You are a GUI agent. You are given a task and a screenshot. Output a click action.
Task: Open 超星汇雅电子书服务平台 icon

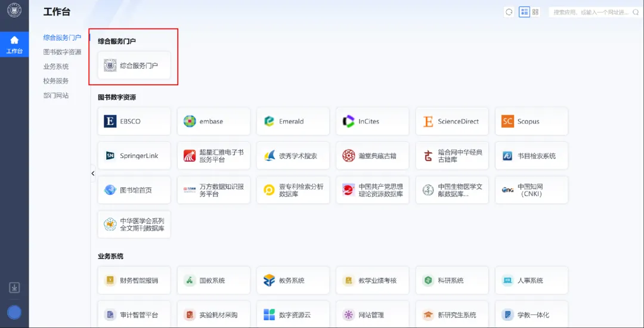190,156
